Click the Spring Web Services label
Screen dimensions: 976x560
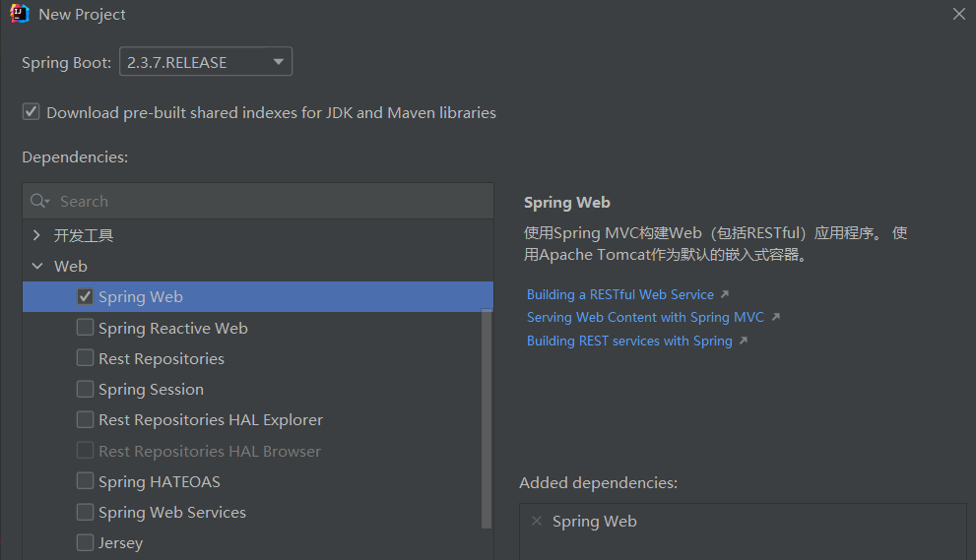click(x=172, y=513)
